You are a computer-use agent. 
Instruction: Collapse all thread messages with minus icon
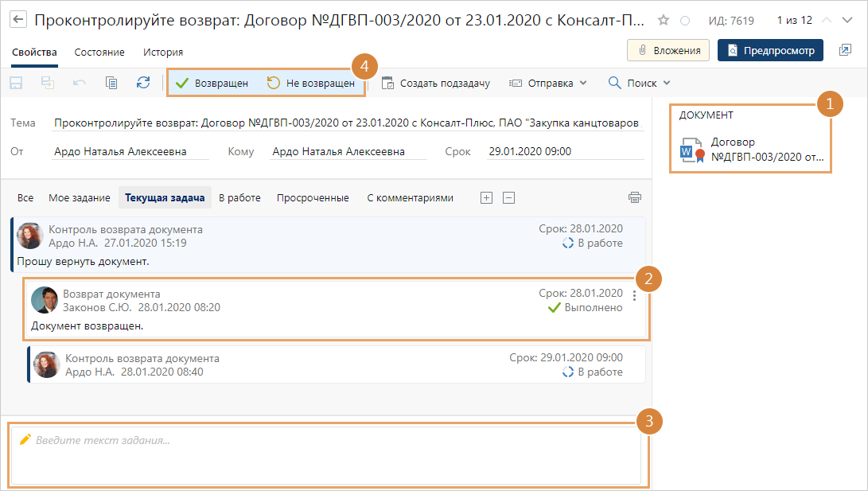[509, 197]
